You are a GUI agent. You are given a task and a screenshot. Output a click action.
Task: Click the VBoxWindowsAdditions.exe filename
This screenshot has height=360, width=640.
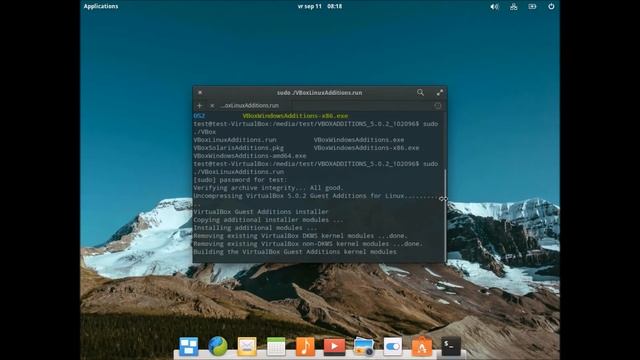(359, 140)
